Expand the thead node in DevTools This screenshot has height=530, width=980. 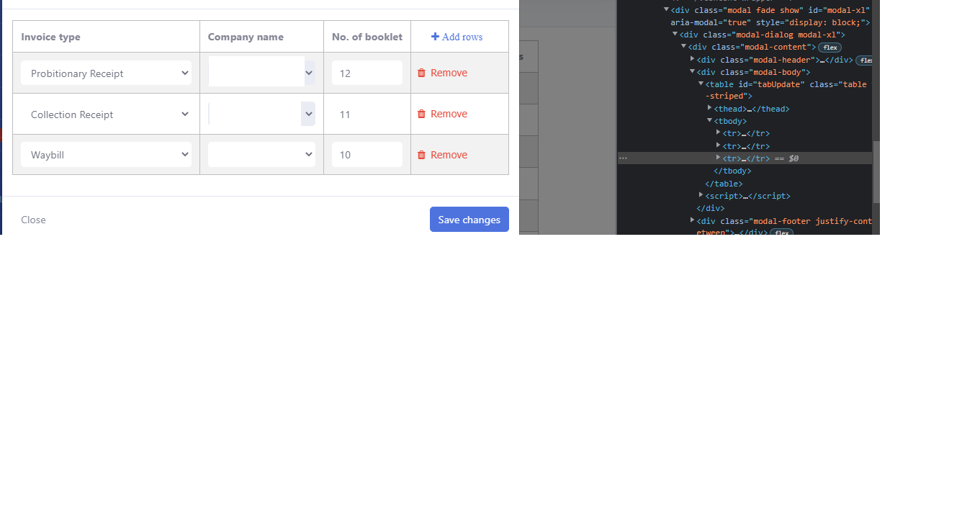710,107
